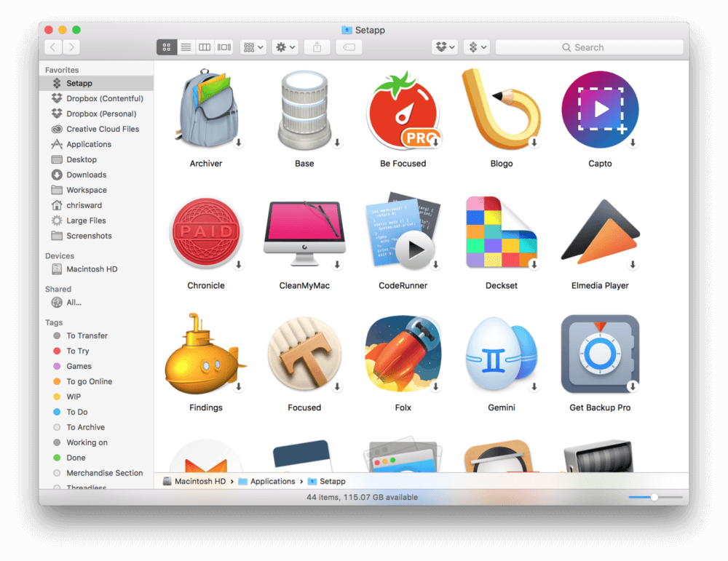Go to Applications in sidebar
Viewport: 728px width, 561px height.
tap(96, 145)
